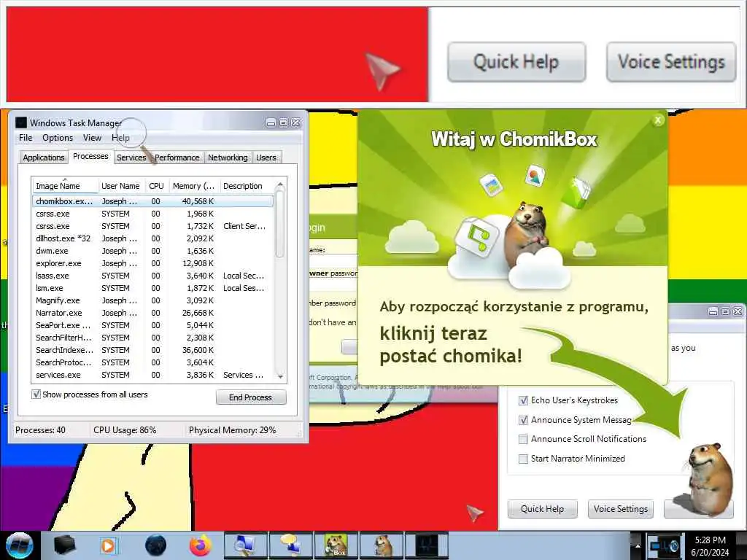
Task: Switch to Magnifier taskbar button
Action: point(245,545)
